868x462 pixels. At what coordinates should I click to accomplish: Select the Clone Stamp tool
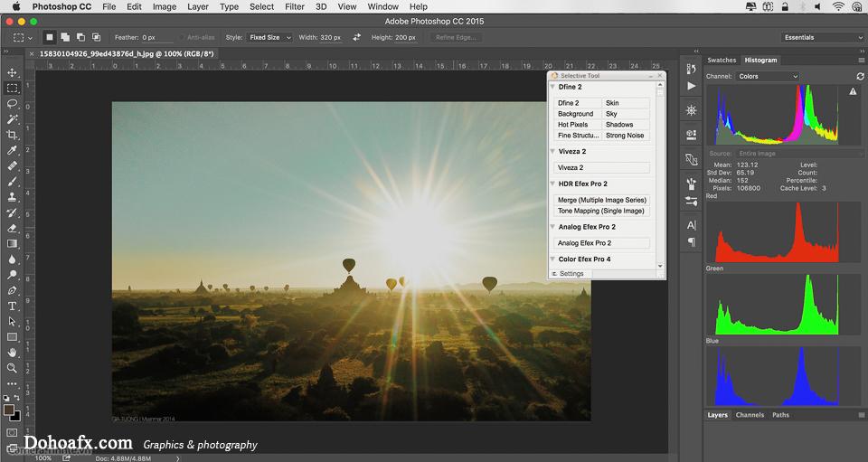[x=12, y=197]
